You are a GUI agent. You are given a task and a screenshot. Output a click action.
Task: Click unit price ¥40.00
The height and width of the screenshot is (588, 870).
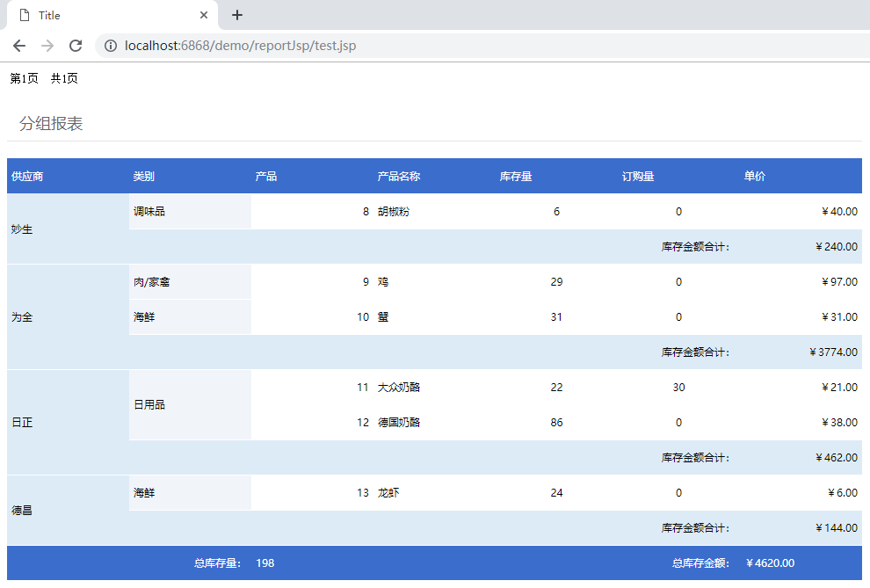click(839, 211)
